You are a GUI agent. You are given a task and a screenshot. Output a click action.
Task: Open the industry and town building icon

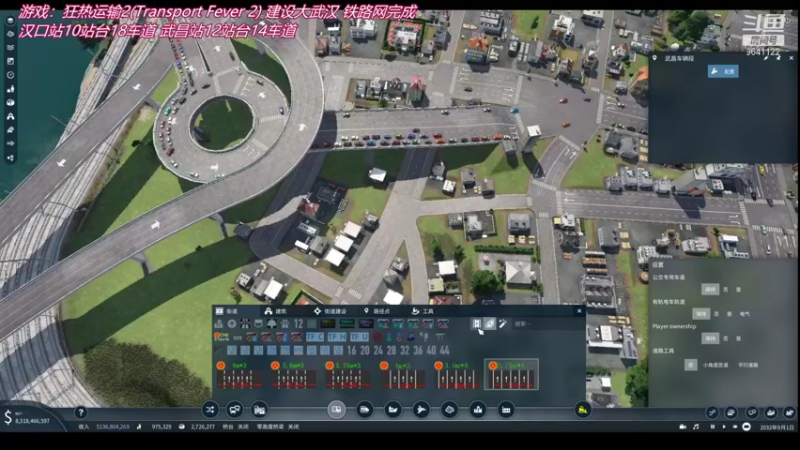coord(478,410)
